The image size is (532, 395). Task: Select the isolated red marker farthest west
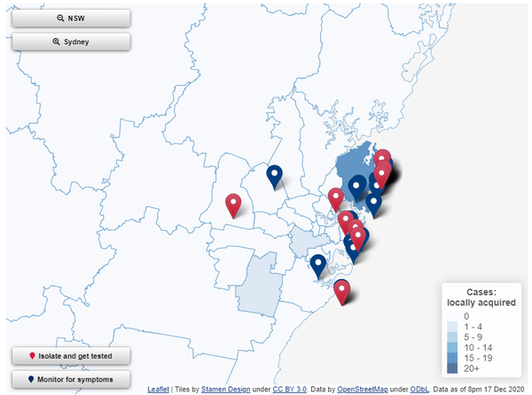click(x=233, y=205)
